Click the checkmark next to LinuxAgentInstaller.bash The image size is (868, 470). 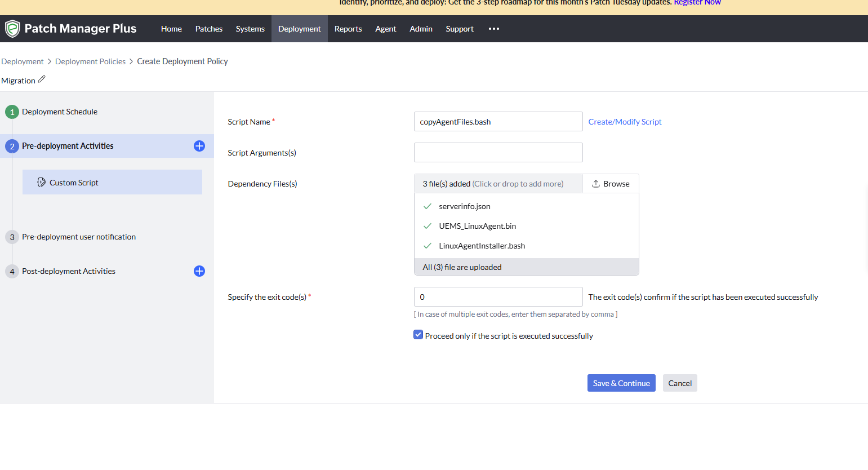[x=428, y=246]
